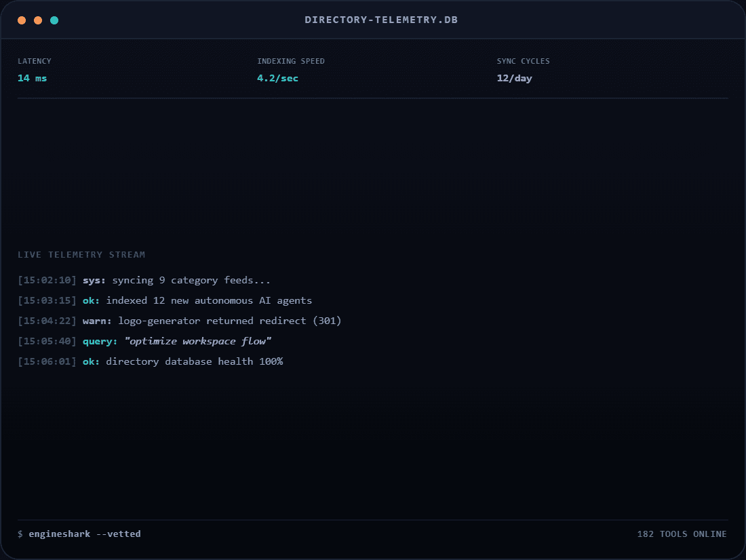This screenshot has width=746, height=560.
Task: Click the engineshark --vetted command prompt
Action: click(x=79, y=534)
